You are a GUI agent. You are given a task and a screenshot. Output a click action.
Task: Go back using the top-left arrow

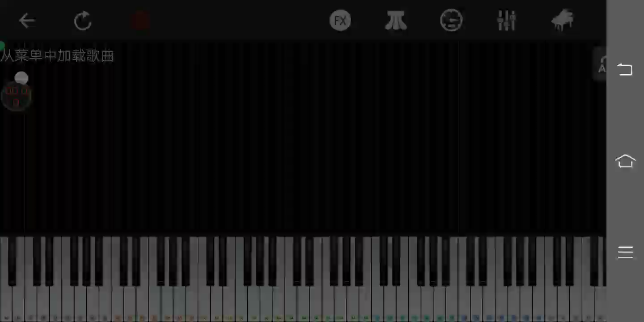click(x=27, y=21)
